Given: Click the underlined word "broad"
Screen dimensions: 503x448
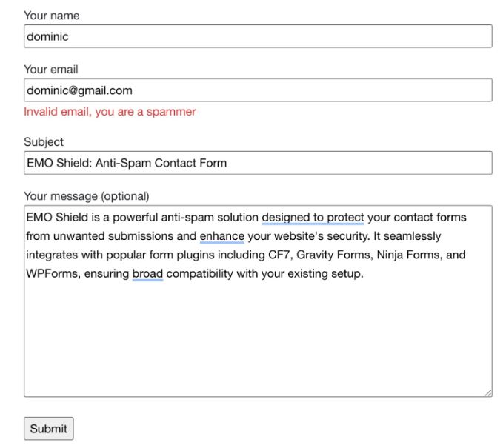Looking at the screenshot, I should point(148,273).
